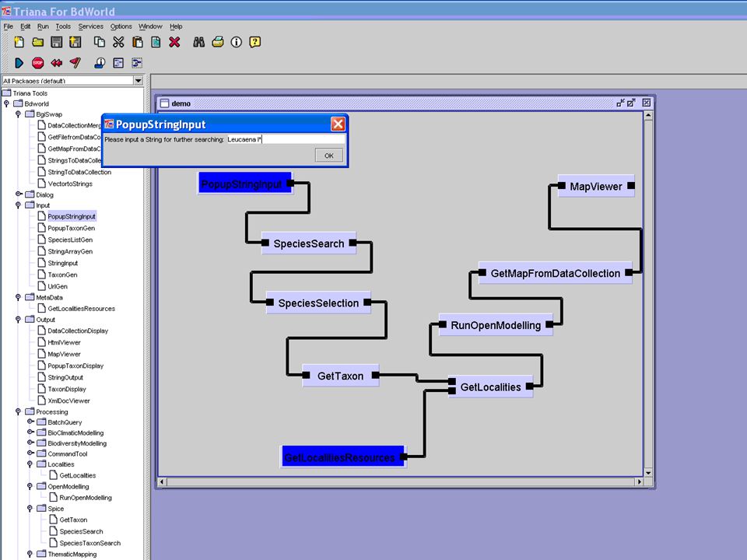Paste using the clipboard icon
Image resolution: width=747 pixels, height=560 pixels.
137,42
